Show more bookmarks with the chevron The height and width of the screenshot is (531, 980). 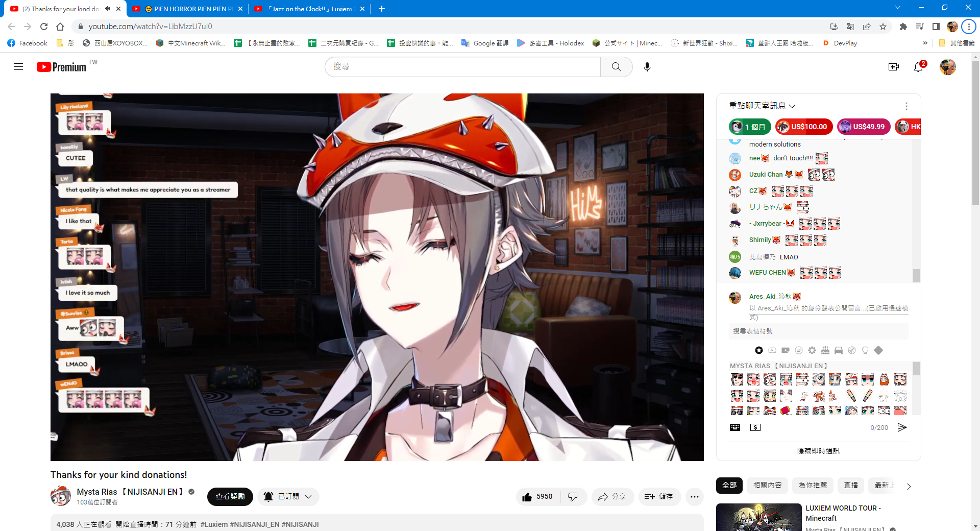[925, 43]
